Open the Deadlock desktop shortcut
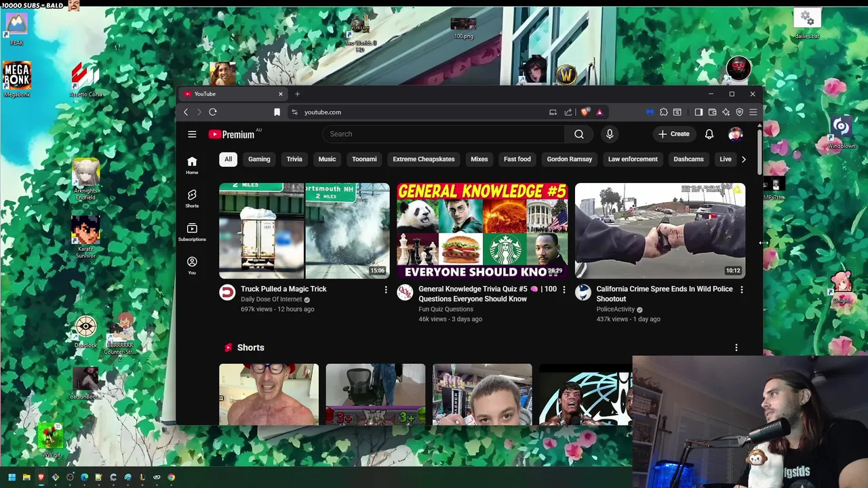The height and width of the screenshot is (488, 868). (x=85, y=332)
